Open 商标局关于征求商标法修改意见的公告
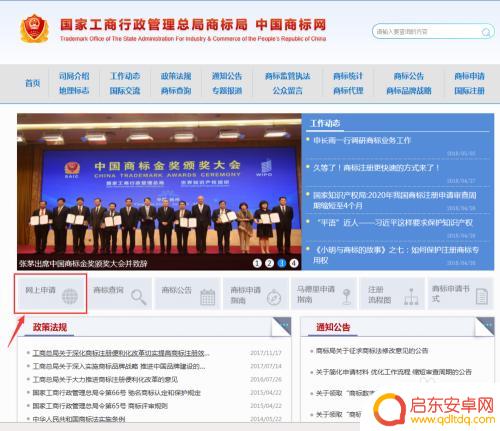The height and width of the screenshot is (431, 500). [x=372, y=351]
